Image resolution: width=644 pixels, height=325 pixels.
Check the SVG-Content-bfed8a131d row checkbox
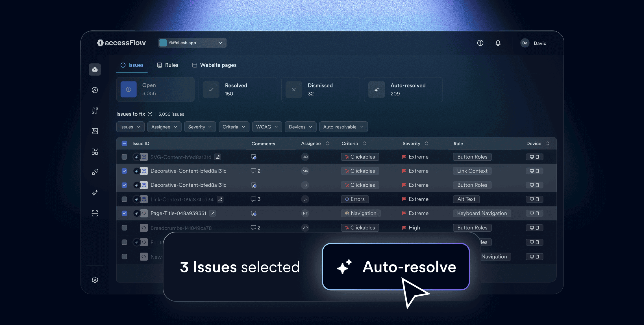coord(124,157)
